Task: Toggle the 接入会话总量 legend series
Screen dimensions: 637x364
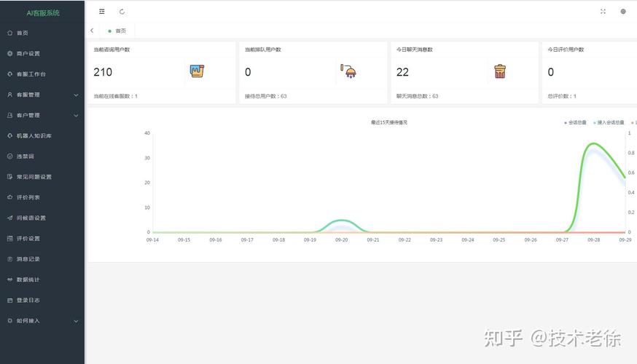Action: (611, 123)
